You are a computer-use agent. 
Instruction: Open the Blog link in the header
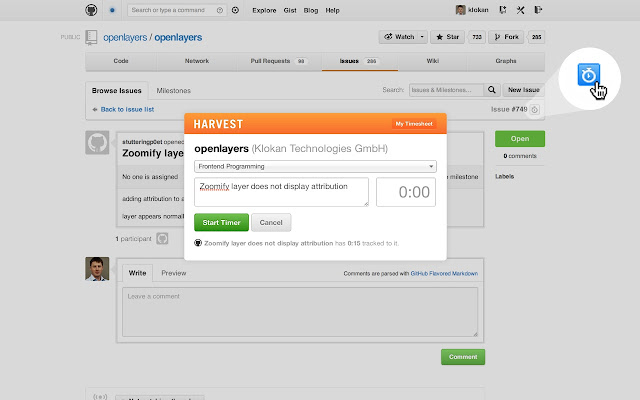[311, 10]
